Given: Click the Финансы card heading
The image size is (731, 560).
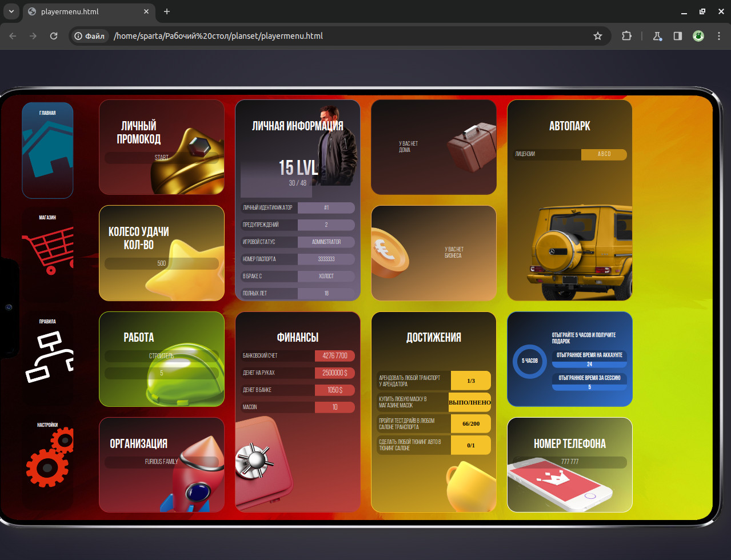Looking at the screenshot, I should (298, 338).
